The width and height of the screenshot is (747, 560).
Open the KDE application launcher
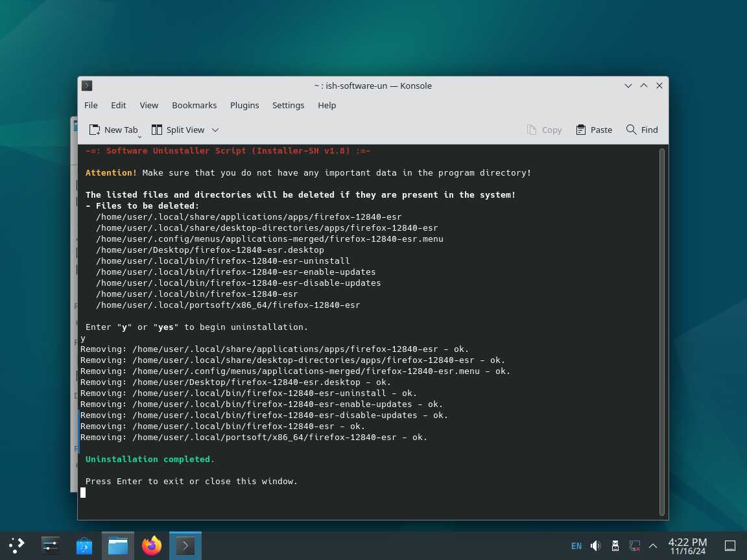tap(17, 546)
